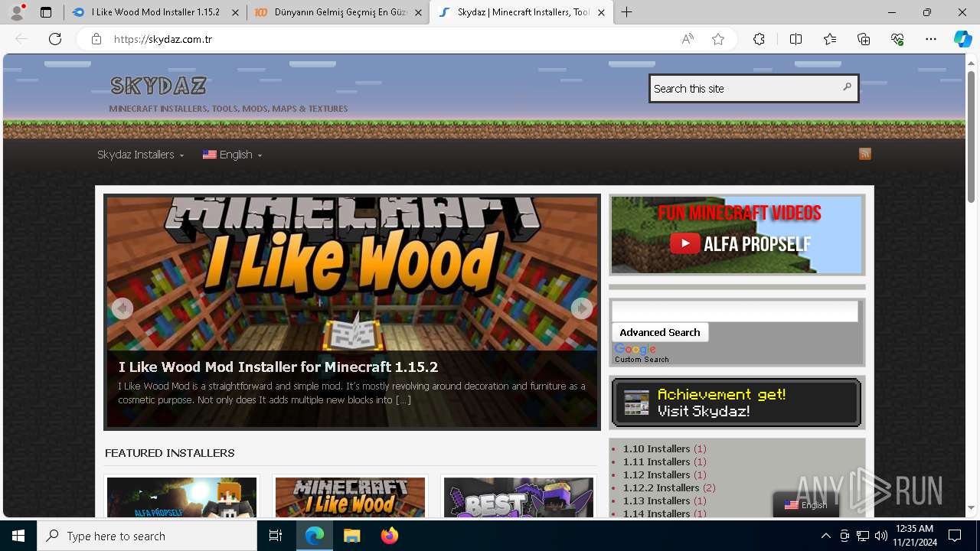The height and width of the screenshot is (551, 980).
Task: Open Fun Minecraft Videos Alfa Propself banner
Action: [x=737, y=234]
